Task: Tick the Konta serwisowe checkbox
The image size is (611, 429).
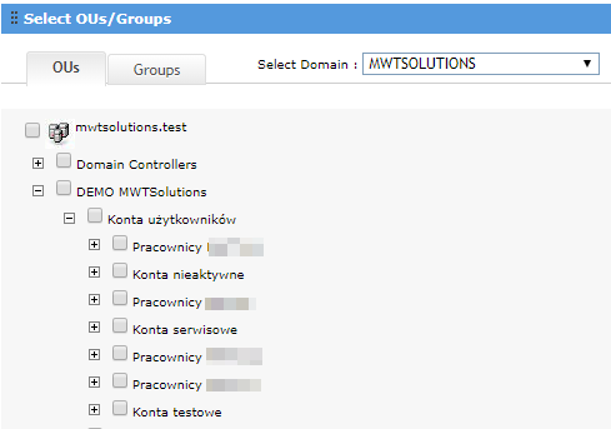Action: [x=120, y=325]
